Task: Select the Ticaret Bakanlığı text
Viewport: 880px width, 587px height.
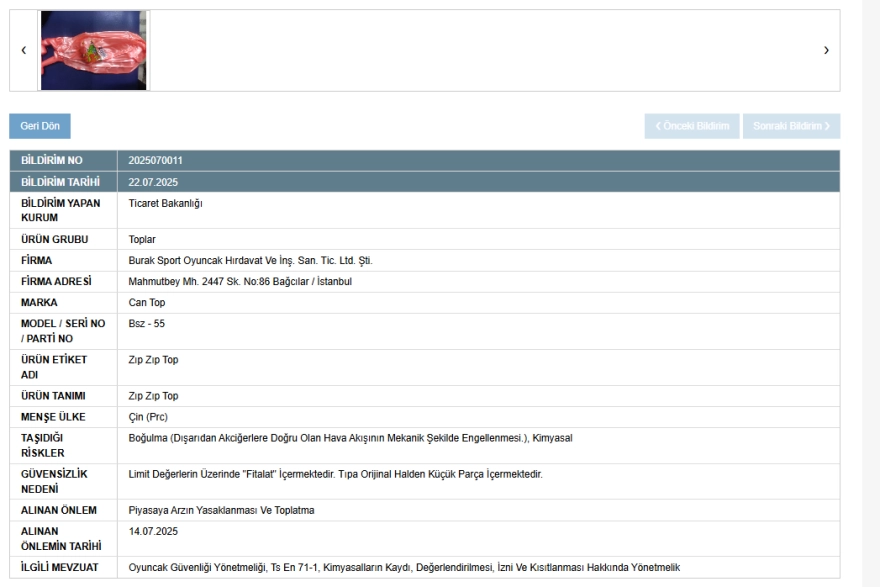Action: [166, 203]
